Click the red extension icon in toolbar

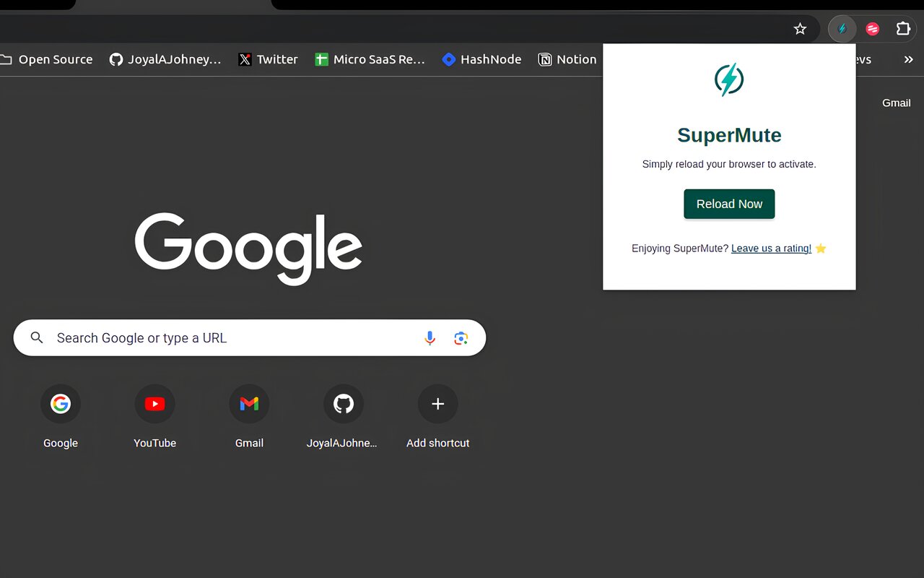[x=873, y=29]
